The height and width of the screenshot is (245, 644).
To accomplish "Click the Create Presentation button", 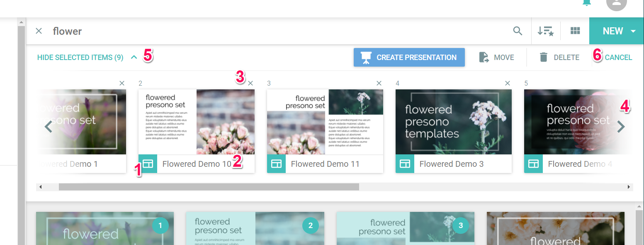I will [409, 58].
